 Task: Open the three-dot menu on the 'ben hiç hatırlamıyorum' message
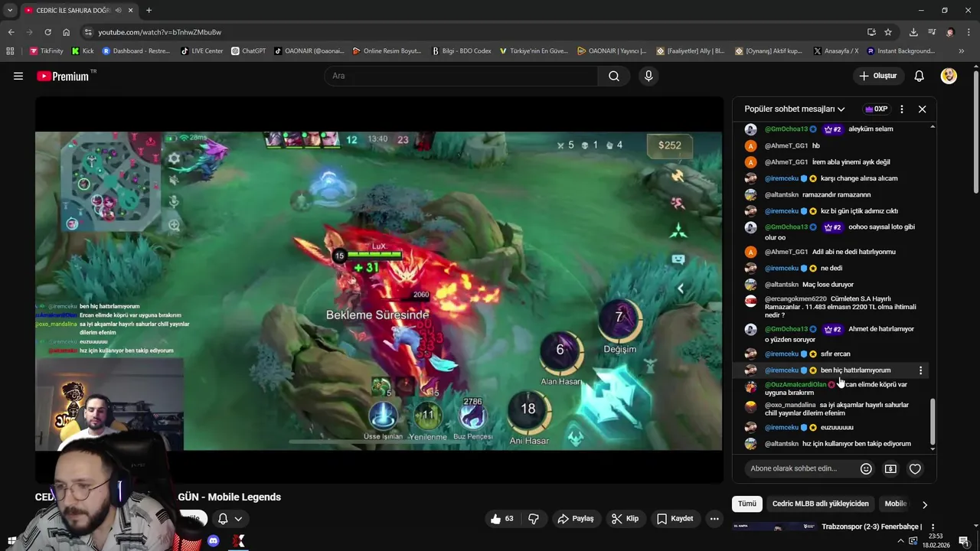pyautogui.click(x=920, y=370)
